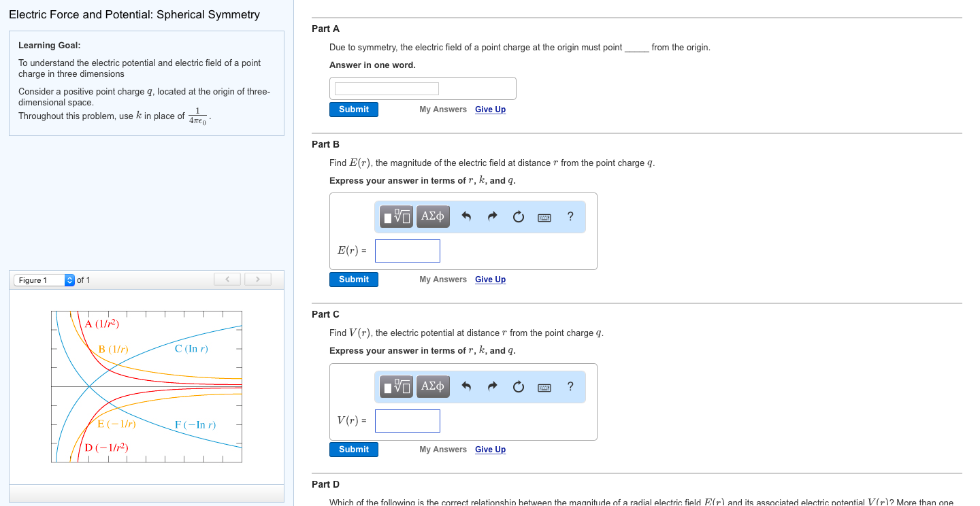Image resolution: width=980 pixels, height=506 pixels.
Task: Click the 'A (1/r²)' curve label
Action: pos(102,324)
